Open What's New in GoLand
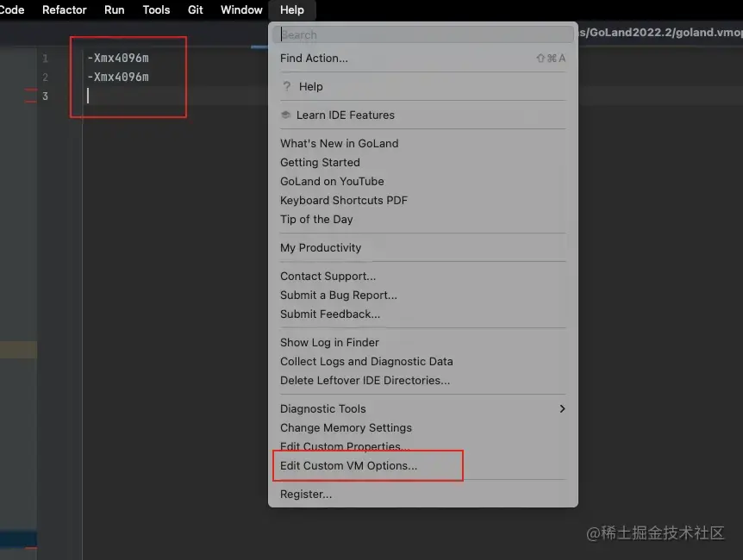The height and width of the screenshot is (560, 743). point(422,144)
